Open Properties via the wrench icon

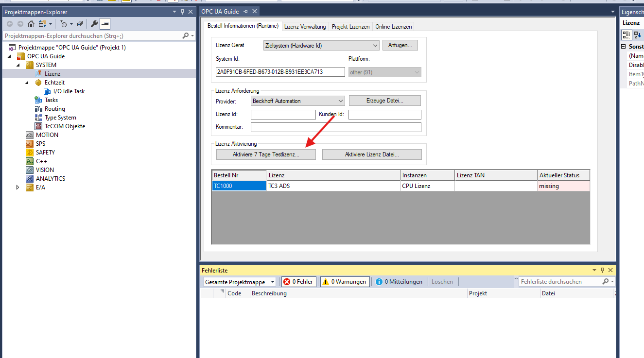94,24
